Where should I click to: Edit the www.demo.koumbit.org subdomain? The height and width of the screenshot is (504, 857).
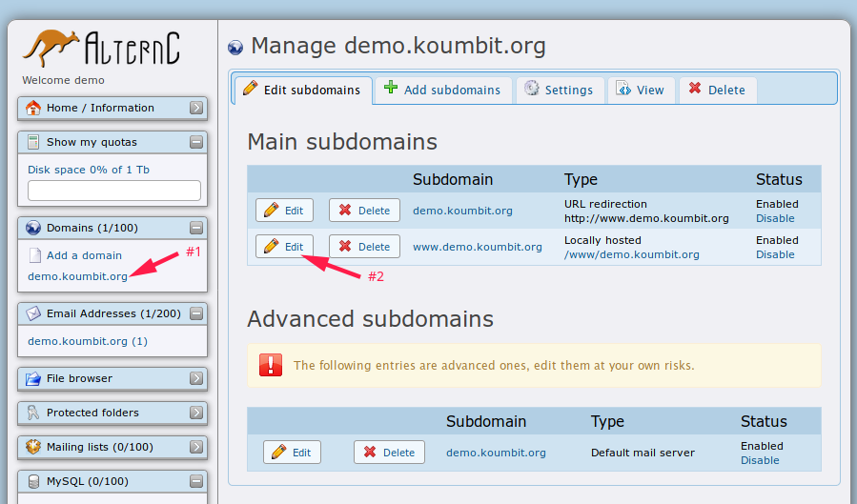click(x=284, y=247)
